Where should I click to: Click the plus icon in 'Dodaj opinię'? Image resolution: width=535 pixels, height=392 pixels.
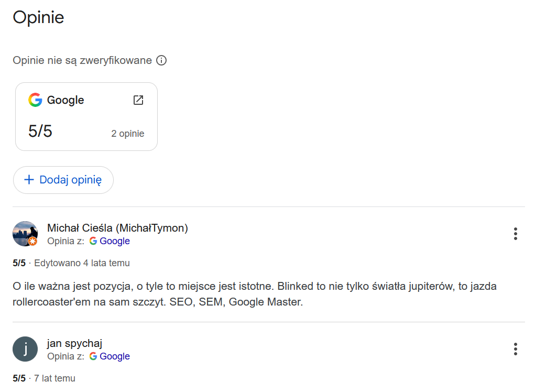pos(29,180)
